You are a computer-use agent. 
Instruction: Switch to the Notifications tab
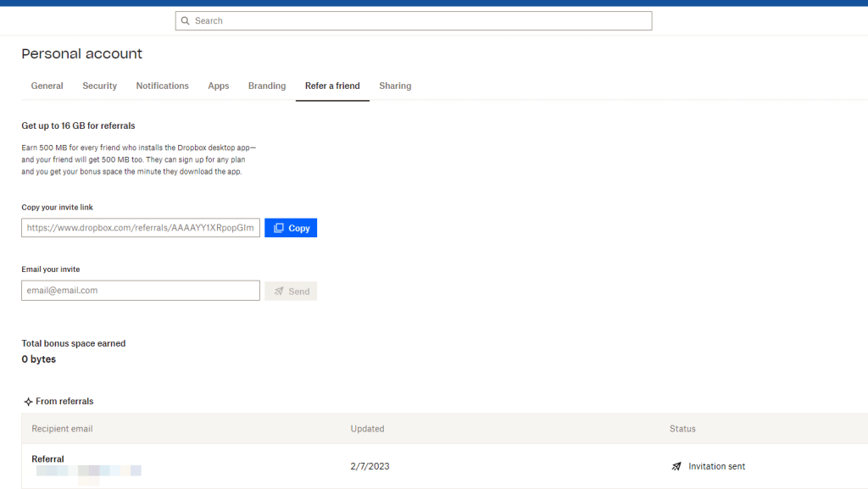[x=162, y=86]
